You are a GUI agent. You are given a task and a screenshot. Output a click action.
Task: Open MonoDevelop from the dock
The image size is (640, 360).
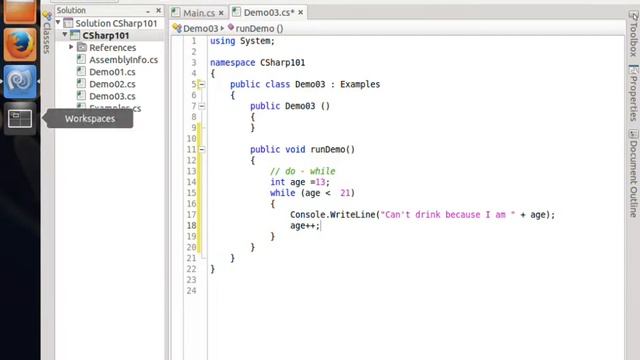tap(20, 81)
